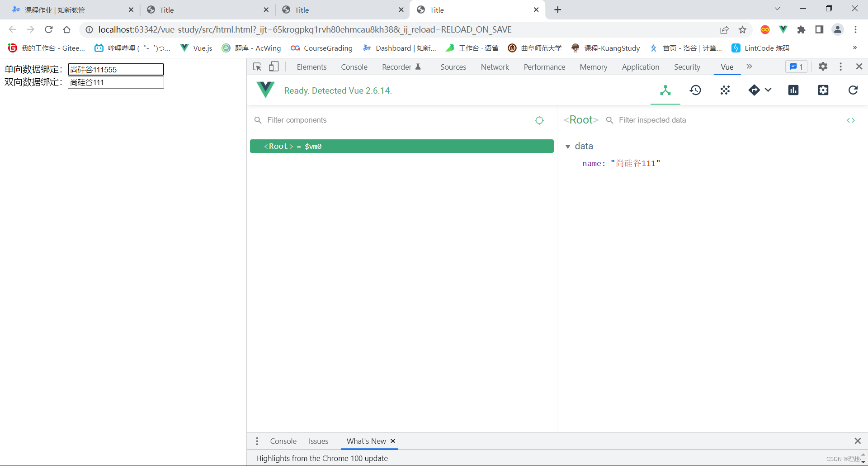Open the console messages issue counter badge

point(796,67)
